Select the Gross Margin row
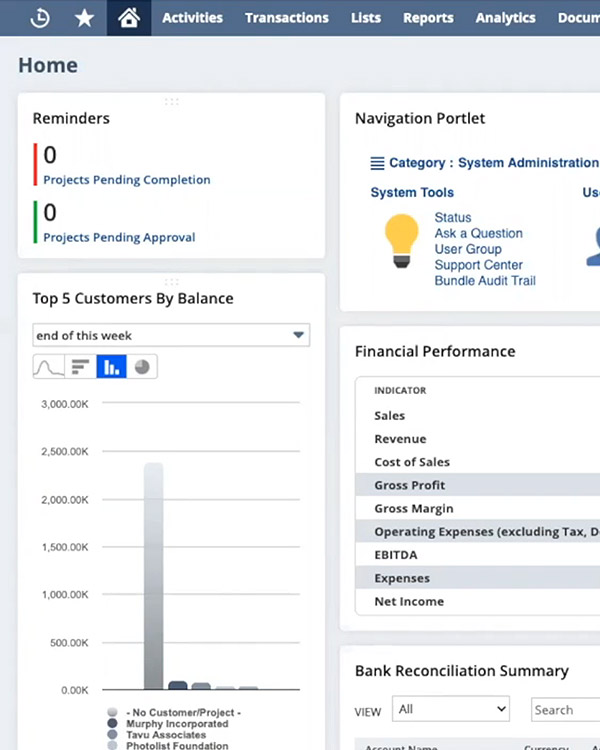600x750 pixels. pos(478,508)
